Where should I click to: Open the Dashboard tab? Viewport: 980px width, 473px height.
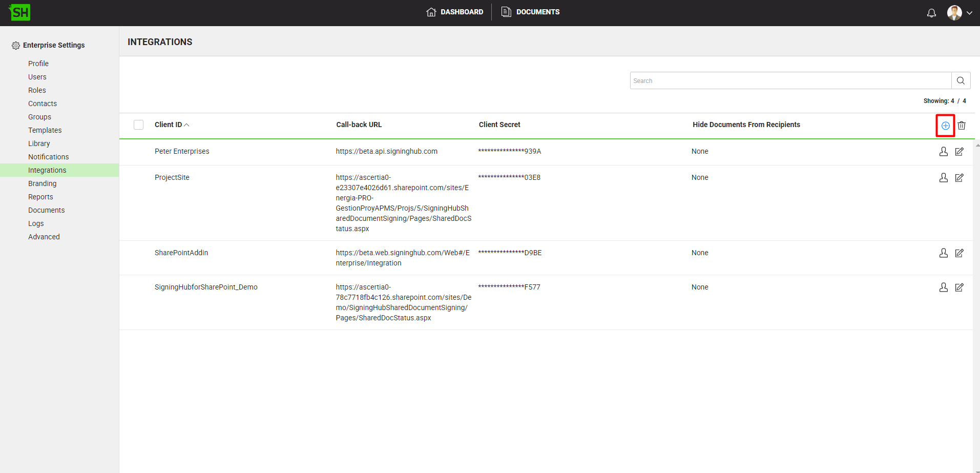pos(454,12)
